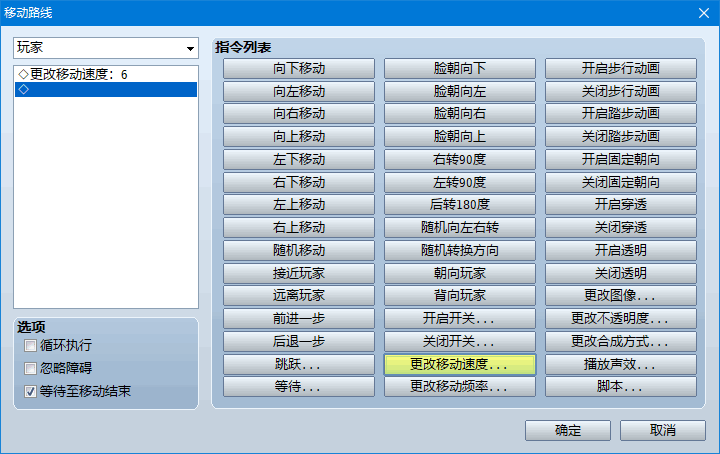Insert the 开启透明 command
This screenshot has width=720, height=454.
point(621,250)
